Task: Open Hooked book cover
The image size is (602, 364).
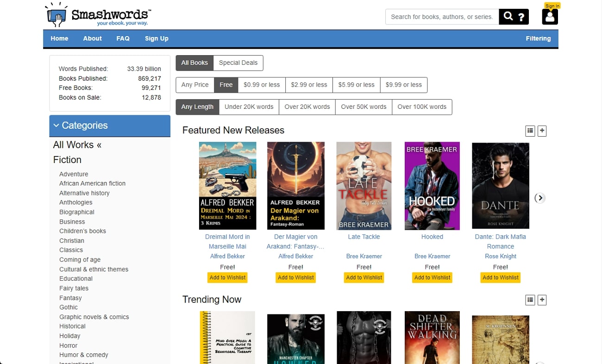Action: pyautogui.click(x=432, y=186)
